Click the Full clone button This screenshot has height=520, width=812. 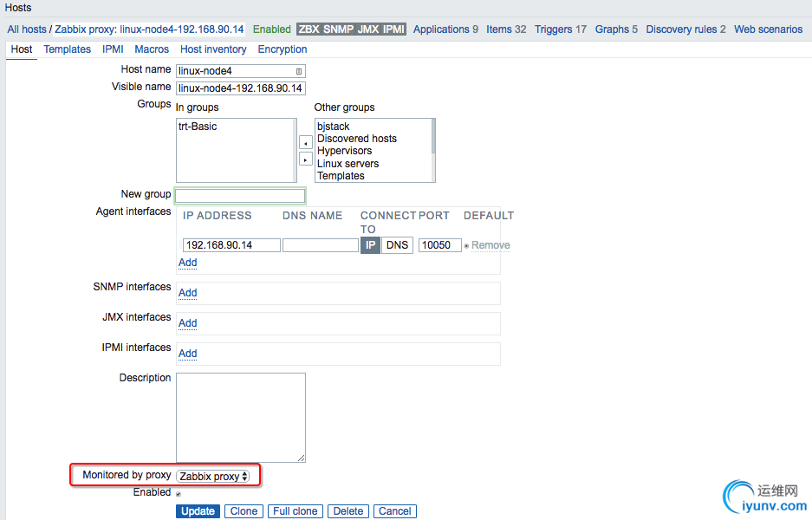[296, 511]
